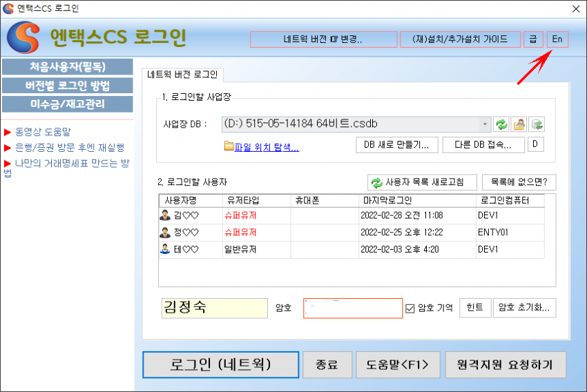Viewport: 587px width, 392px height.
Task: Open 버전별 로그인 방법 menu item
Action: (68, 86)
